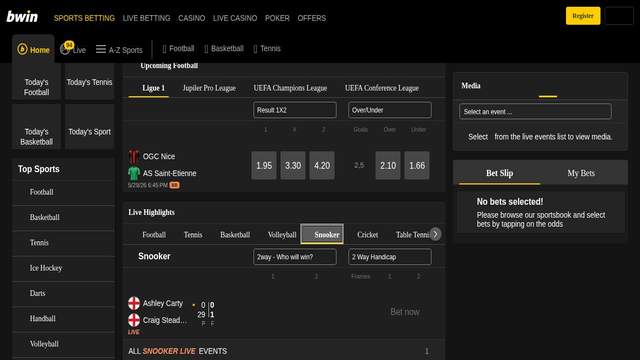Open the Result 1X2 market dropdown
This screenshot has width=640, height=360.
tap(295, 110)
